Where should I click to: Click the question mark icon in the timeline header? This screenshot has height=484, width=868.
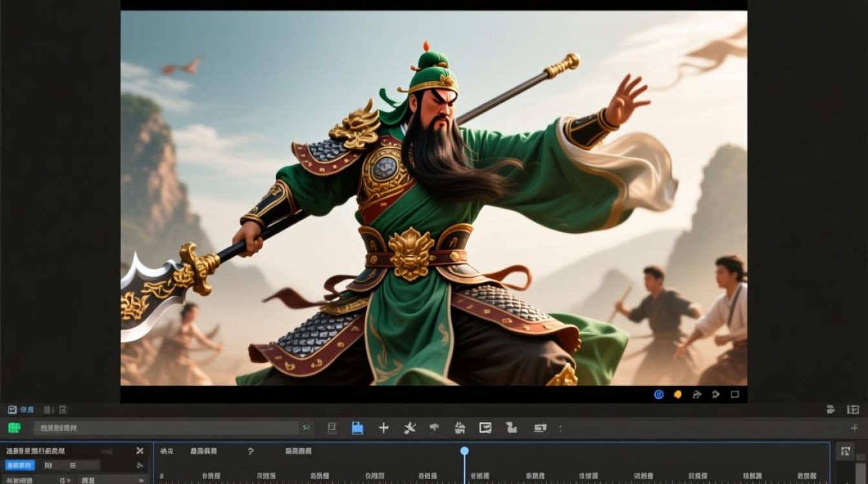point(251,451)
